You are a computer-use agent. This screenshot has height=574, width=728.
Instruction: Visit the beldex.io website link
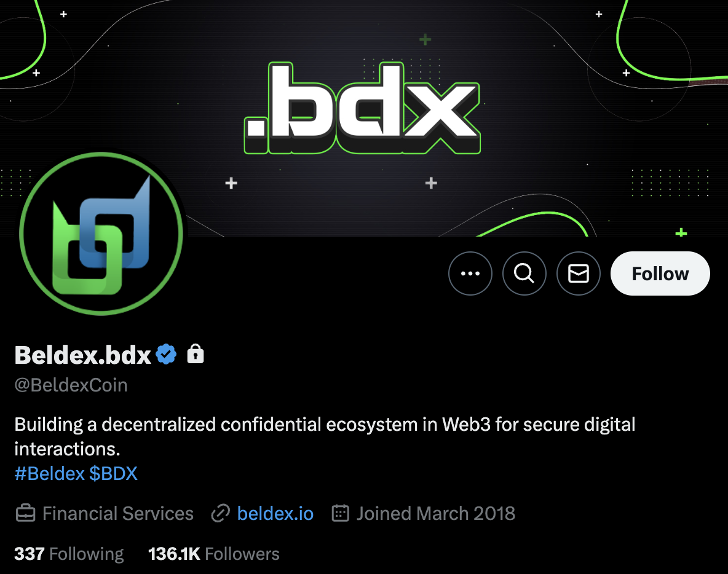tap(275, 514)
